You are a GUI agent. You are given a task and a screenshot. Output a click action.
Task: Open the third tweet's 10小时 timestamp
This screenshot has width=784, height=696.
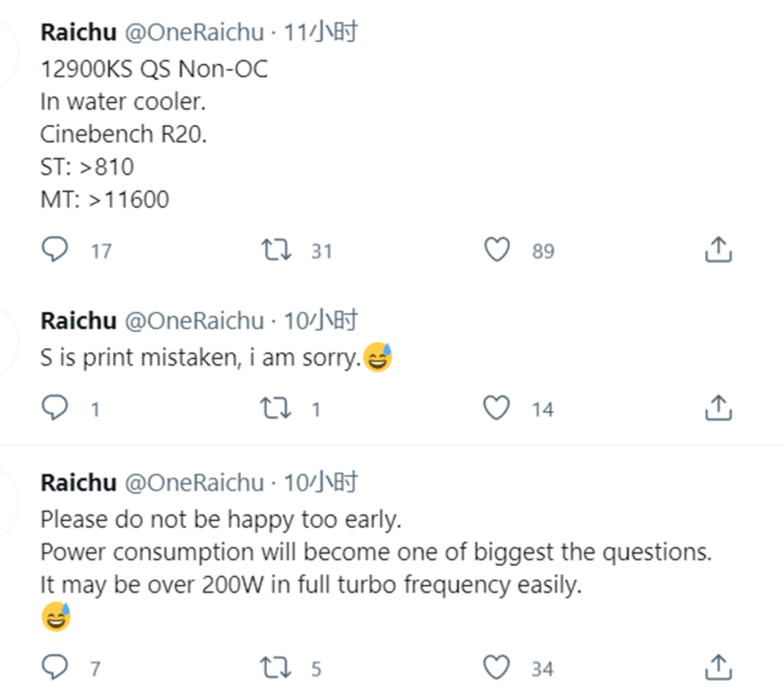[320, 483]
